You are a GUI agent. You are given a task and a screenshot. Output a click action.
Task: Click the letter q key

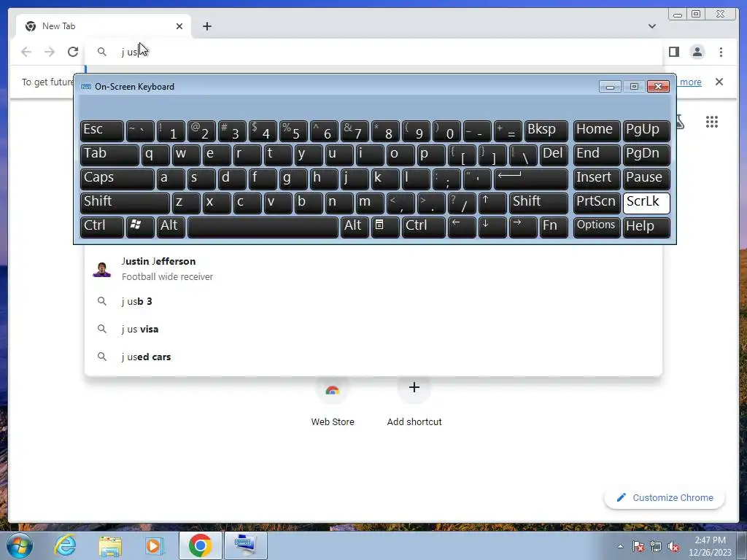pyautogui.click(x=155, y=155)
